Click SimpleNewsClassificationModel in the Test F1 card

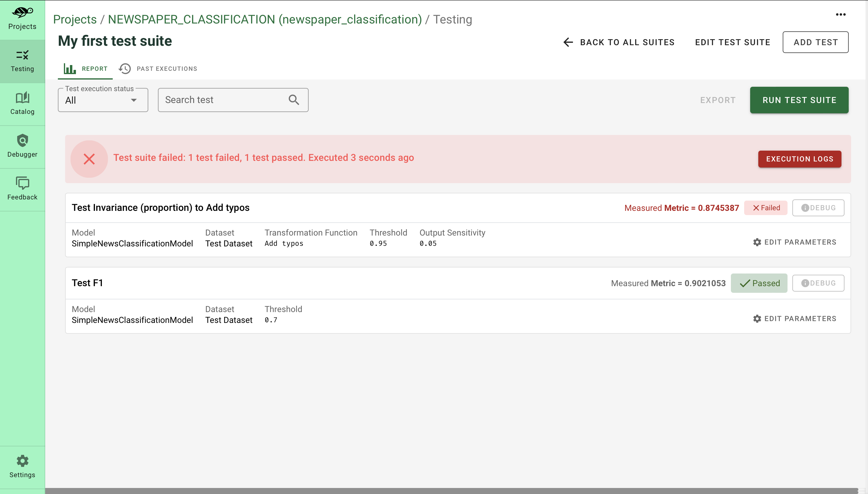tap(132, 320)
